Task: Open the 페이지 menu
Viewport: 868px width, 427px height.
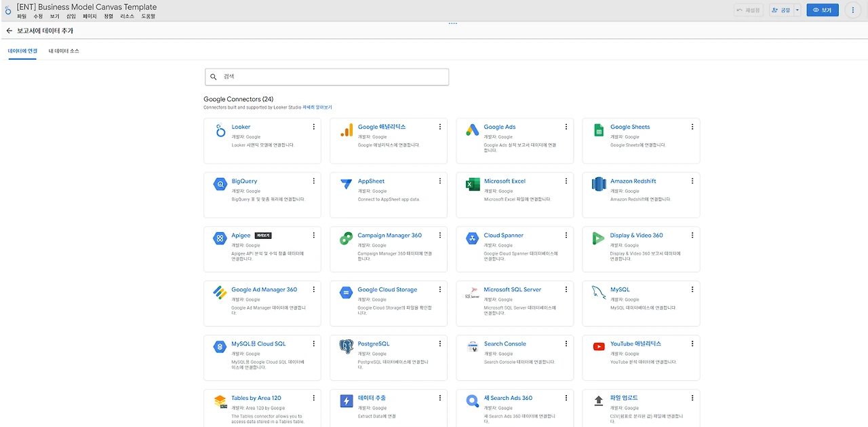Action: coord(90,16)
